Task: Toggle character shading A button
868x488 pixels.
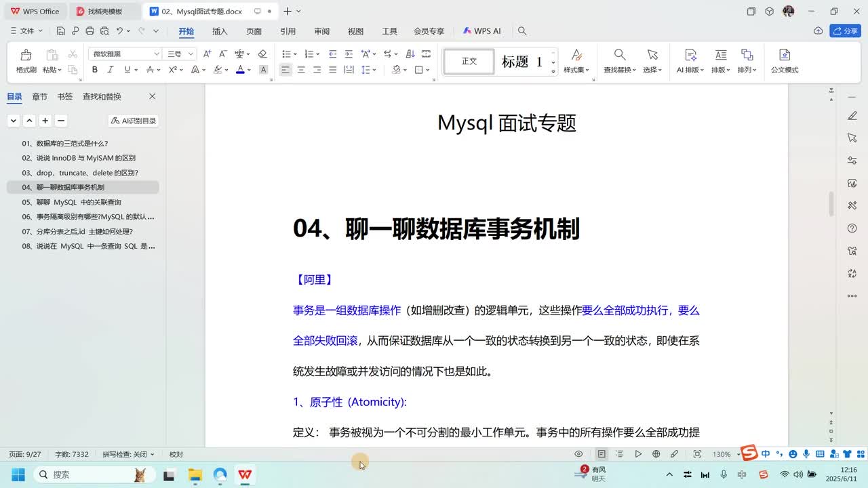Action: [x=264, y=70]
